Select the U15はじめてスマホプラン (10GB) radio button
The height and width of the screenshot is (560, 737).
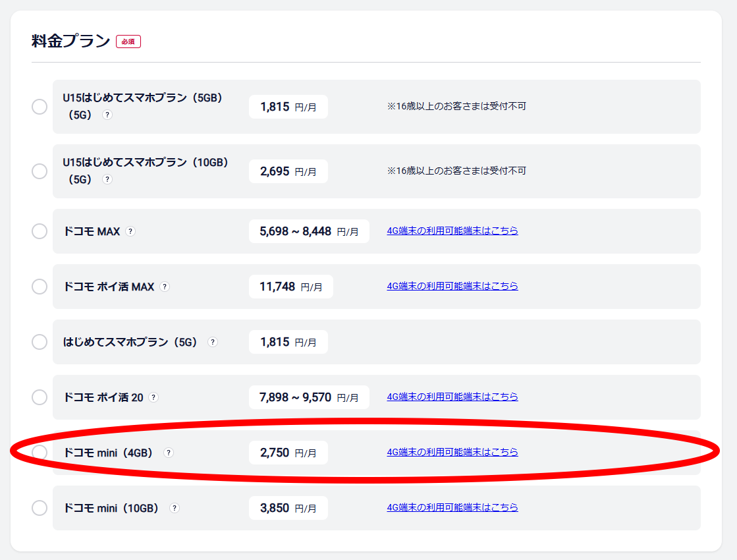[x=40, y=171]
